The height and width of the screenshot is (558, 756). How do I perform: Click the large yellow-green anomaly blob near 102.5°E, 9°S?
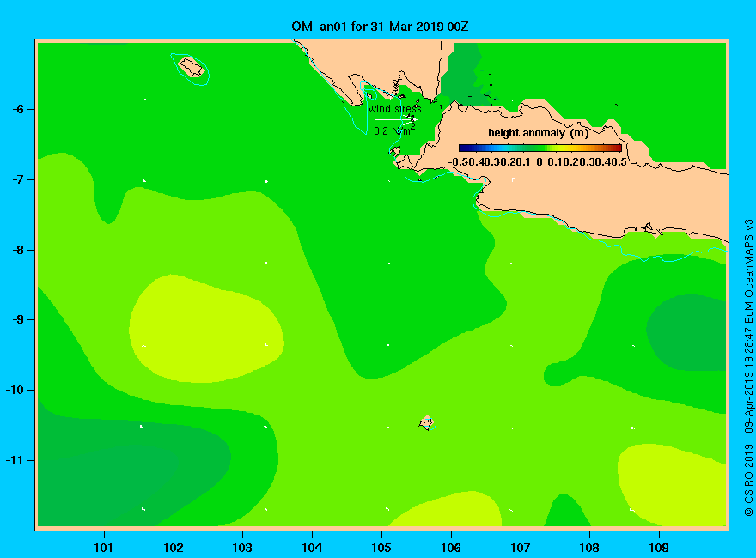[206, 329]
